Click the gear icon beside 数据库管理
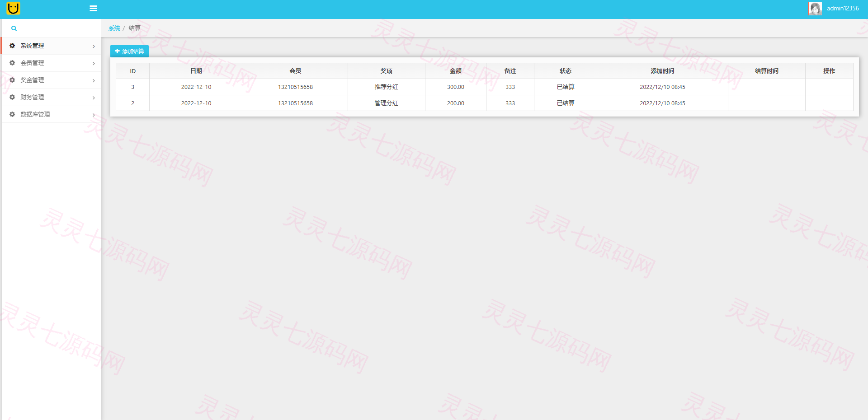Screen dimensions: 868x420 point(12,114)
